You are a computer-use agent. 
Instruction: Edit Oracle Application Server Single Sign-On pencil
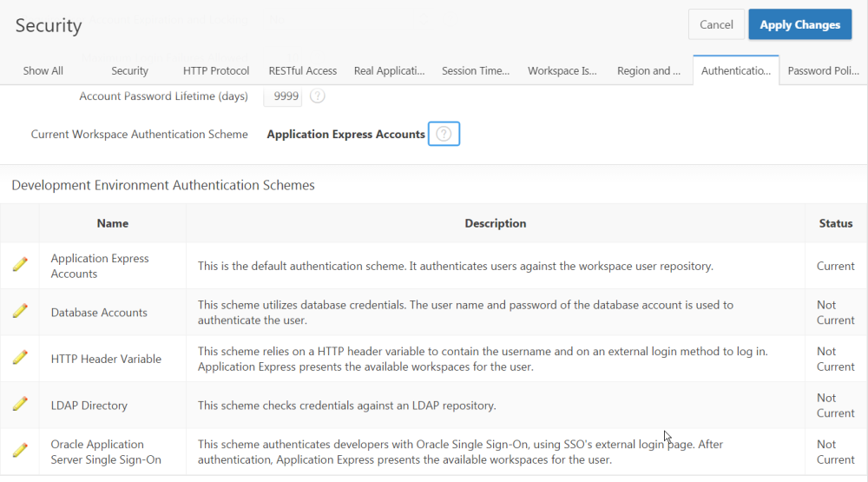pos(20,451)
